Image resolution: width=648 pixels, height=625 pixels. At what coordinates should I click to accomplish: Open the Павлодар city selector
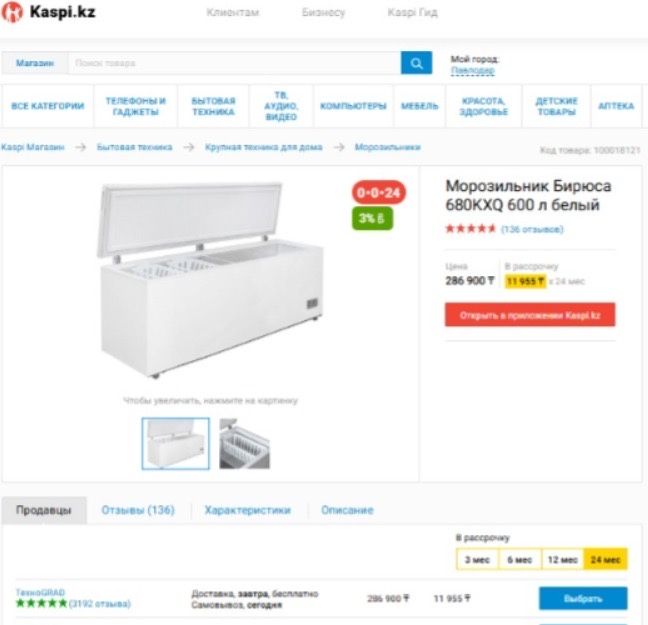coord(472,71)
